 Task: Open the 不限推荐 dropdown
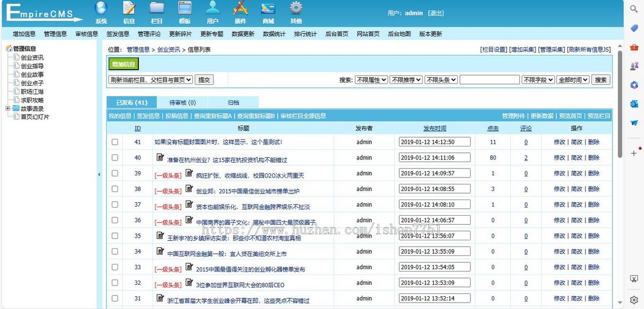coord(406,79)
